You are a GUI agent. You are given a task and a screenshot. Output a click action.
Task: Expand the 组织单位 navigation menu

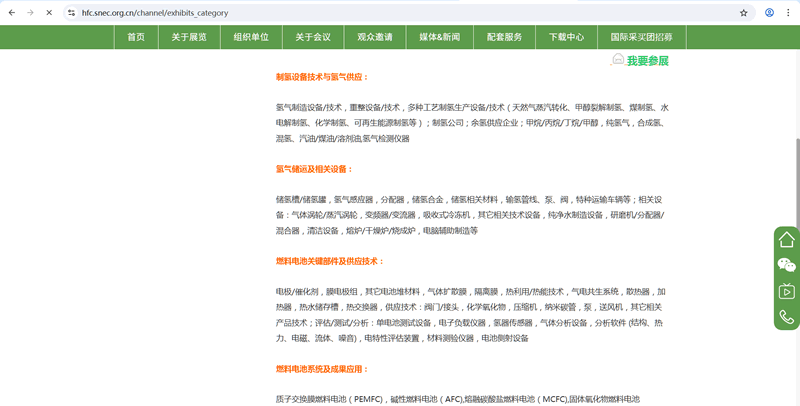[251, 37]
